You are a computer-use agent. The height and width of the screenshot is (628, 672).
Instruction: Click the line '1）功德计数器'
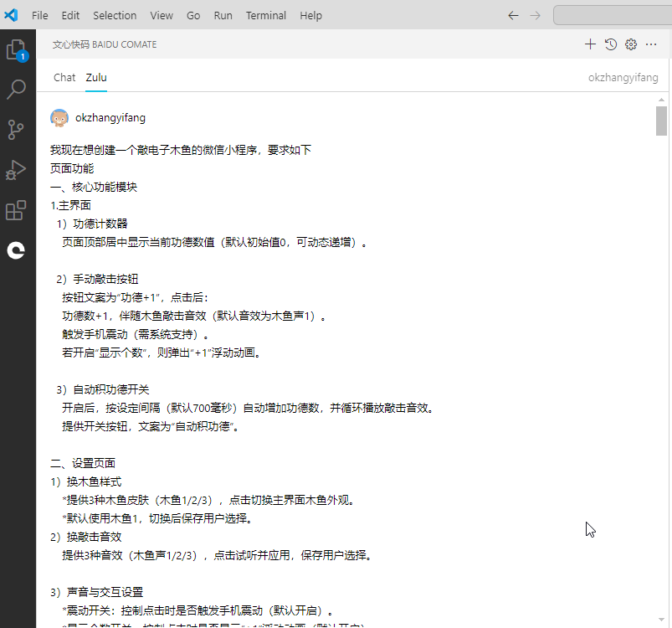tap(92, 224)
